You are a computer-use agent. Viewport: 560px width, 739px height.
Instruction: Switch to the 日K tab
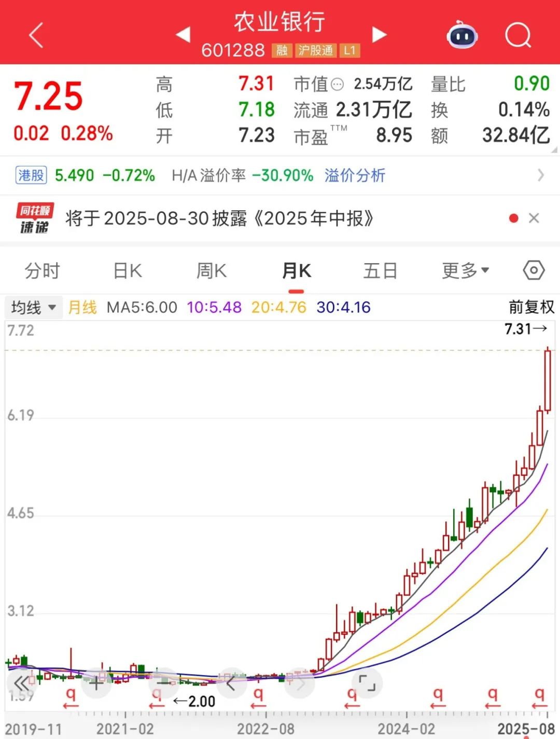[128, 270]
